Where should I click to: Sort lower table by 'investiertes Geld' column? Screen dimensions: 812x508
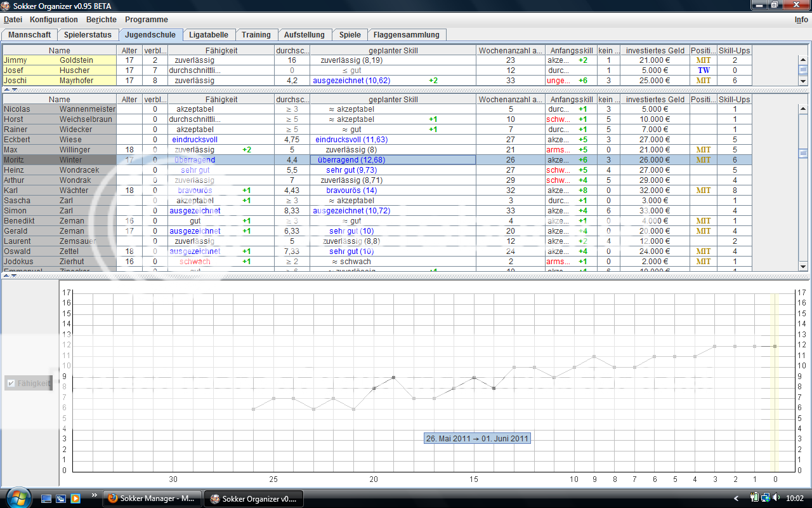pos(655,100)
